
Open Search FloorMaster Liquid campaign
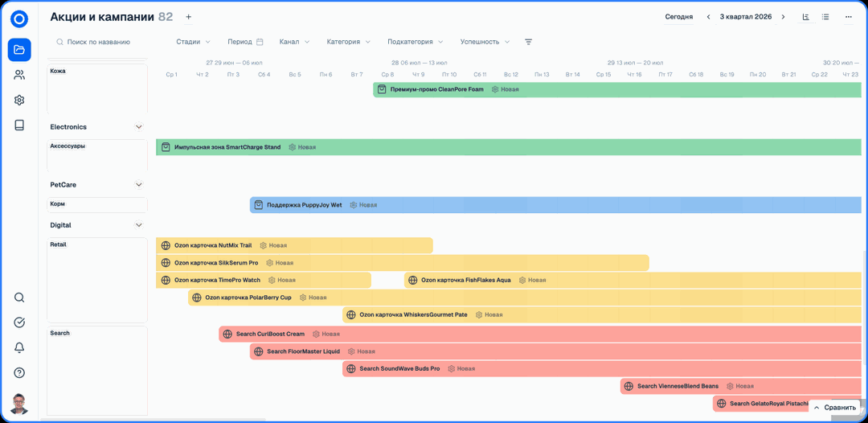pos(555,351)
